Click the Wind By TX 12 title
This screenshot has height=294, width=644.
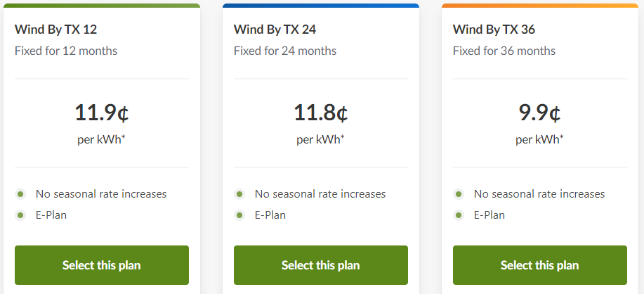(x=55, y=30)
